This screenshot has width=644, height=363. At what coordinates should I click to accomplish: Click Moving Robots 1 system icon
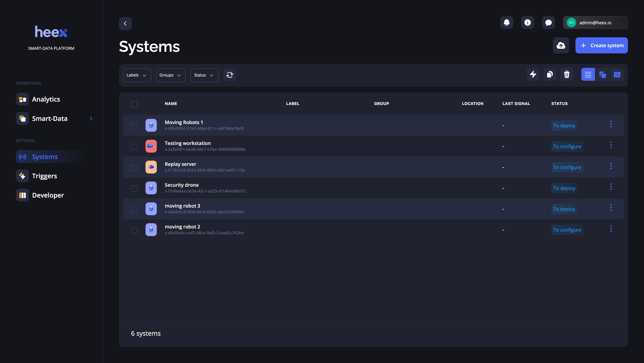click(x=151, y=125)
